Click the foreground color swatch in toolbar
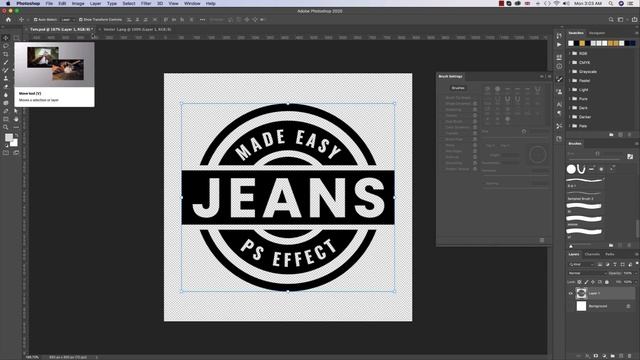This screenshot has height=360, width=640. (9, 138)
